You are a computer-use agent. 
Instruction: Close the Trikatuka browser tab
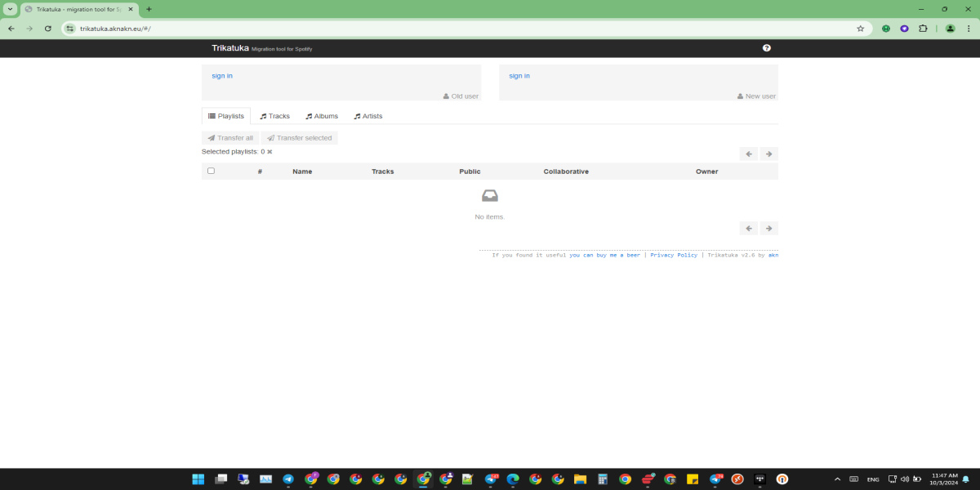[x=131, y=9]
